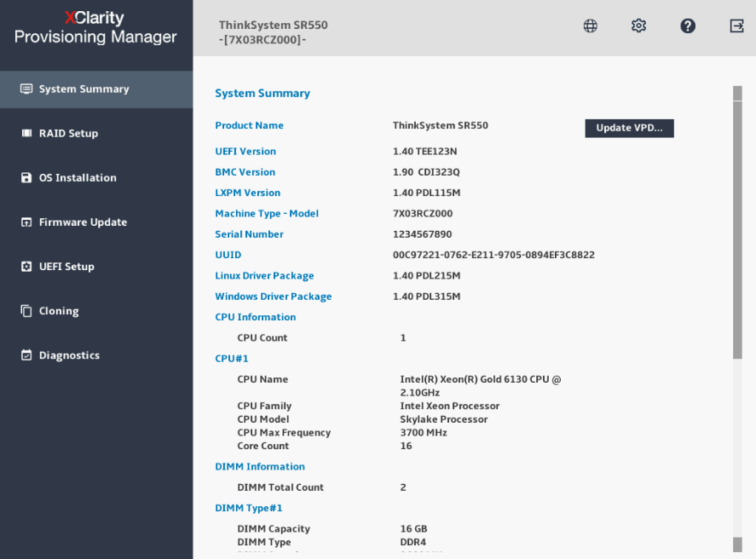This screenshot has height=559, width=756.
Task: Click the 16 GB DIMM capacity value
Action: point(413,528)
